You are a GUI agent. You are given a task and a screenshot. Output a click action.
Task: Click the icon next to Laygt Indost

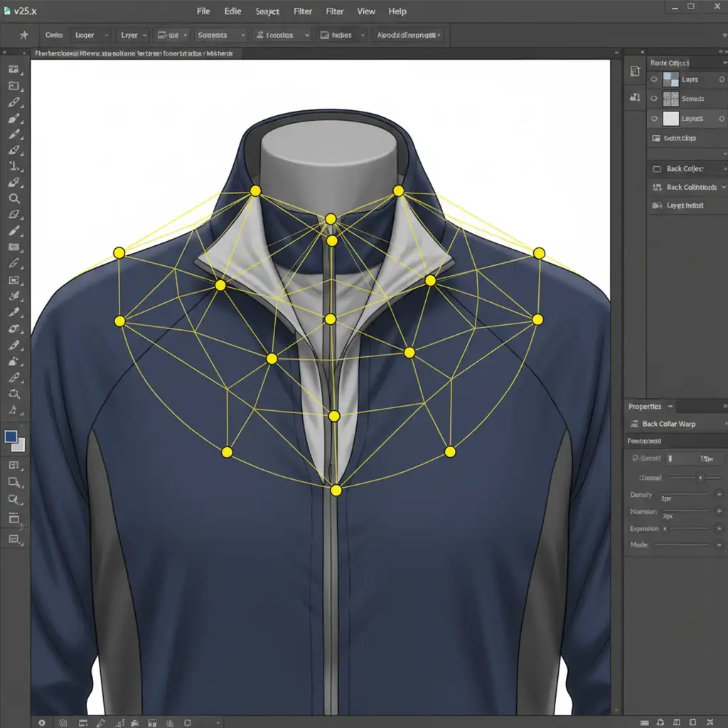pos(657,205)
